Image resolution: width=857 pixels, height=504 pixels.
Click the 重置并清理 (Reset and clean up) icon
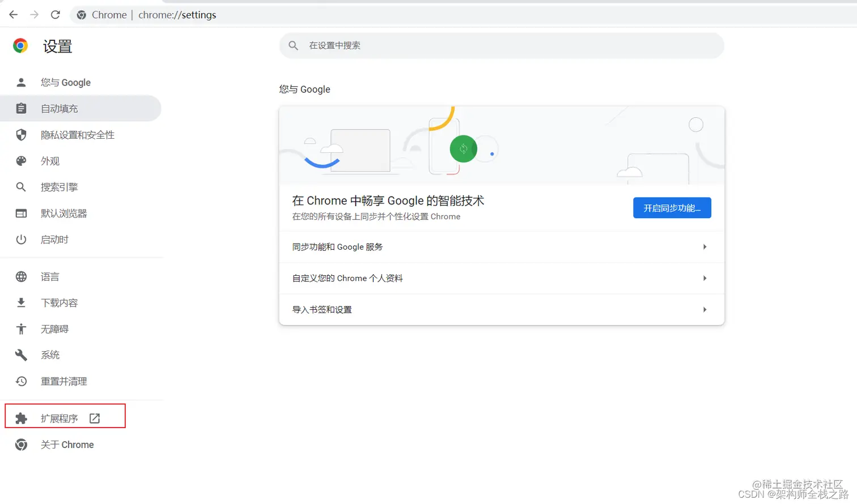point(21,382)
